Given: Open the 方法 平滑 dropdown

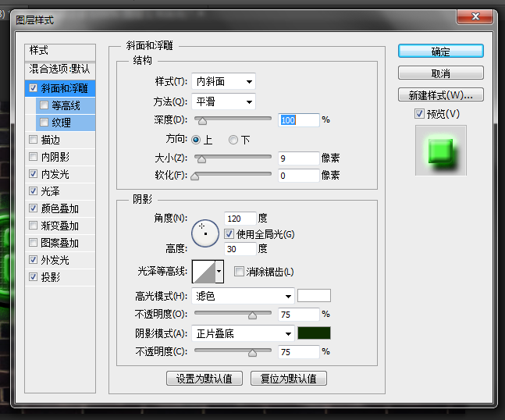Looking at the screenshot, I should click(223, 101).
